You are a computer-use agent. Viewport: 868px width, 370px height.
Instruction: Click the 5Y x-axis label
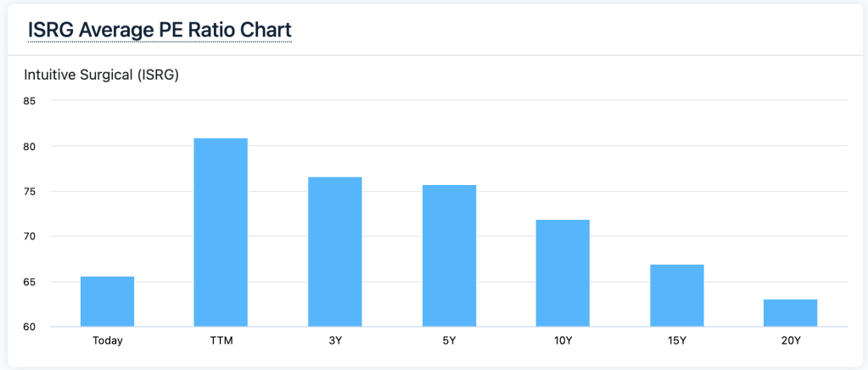tap(449, 341)
